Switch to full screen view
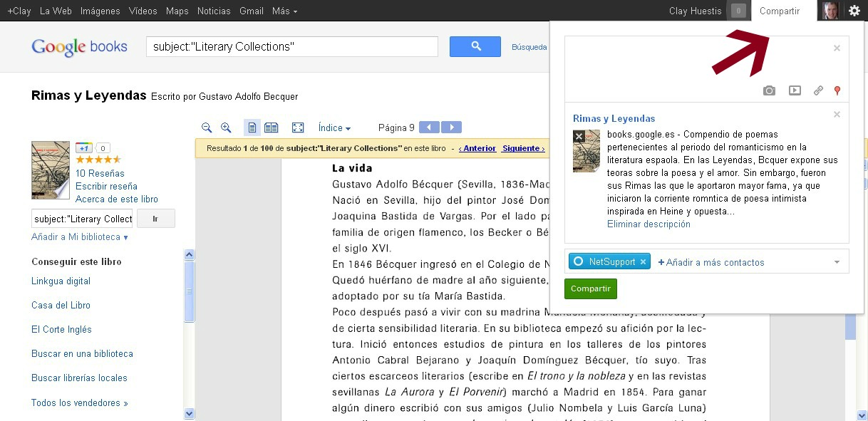Viewport: 868px width, 421px height. pyautogui.click(x=298, y=128)
